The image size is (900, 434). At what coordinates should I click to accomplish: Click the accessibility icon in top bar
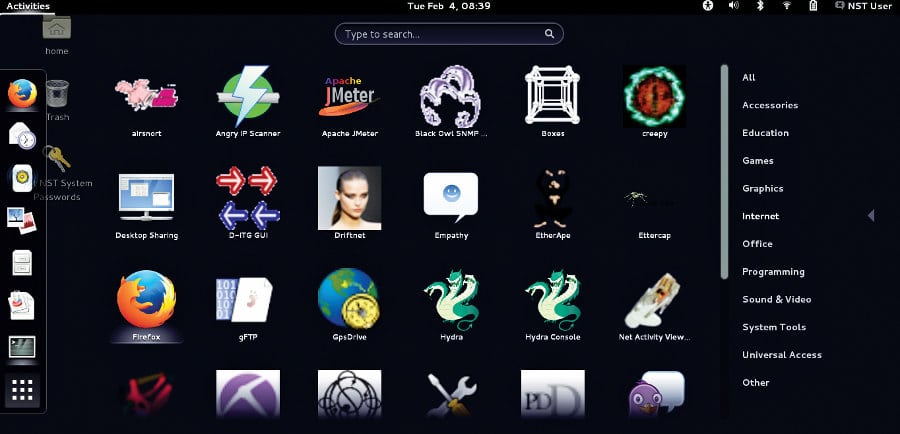click(708, 6)
